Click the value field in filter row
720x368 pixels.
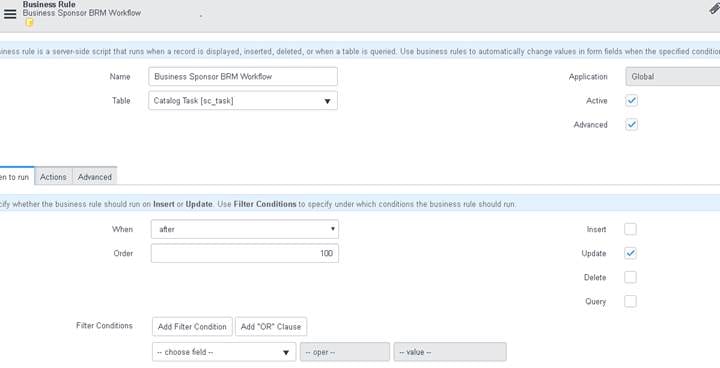tap(450, 352)
